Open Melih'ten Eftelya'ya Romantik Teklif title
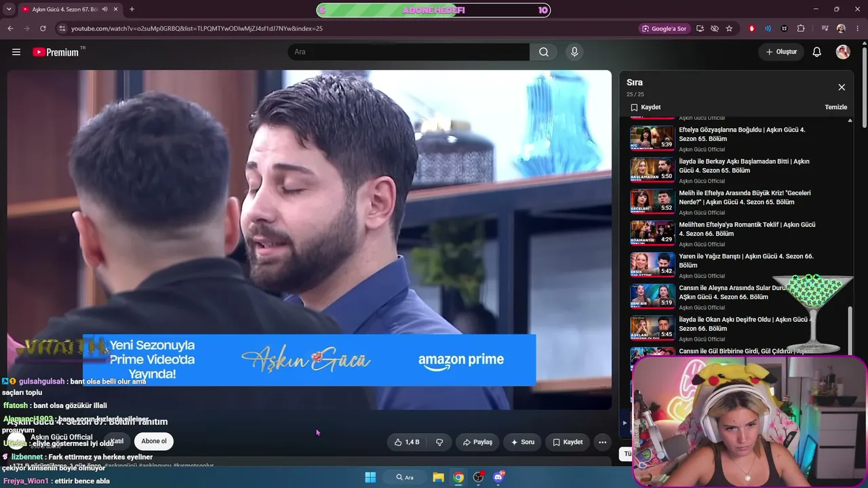Screen dimensions: 868x488 click(747, 229)
